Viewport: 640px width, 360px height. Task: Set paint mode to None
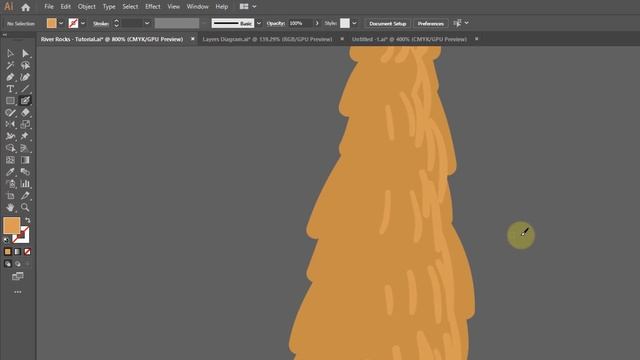[27, 252]
